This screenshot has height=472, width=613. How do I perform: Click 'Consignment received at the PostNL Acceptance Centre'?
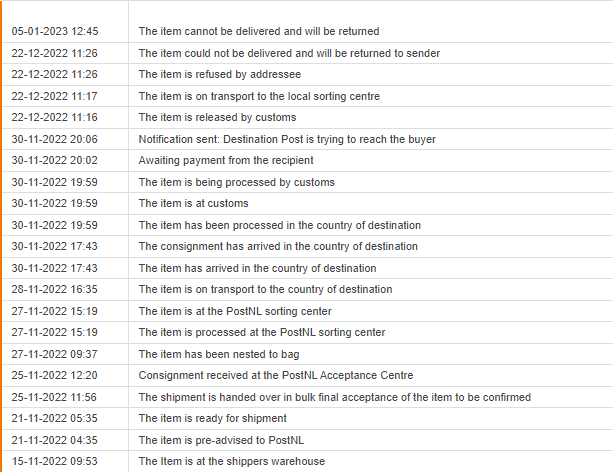(276, 375)
